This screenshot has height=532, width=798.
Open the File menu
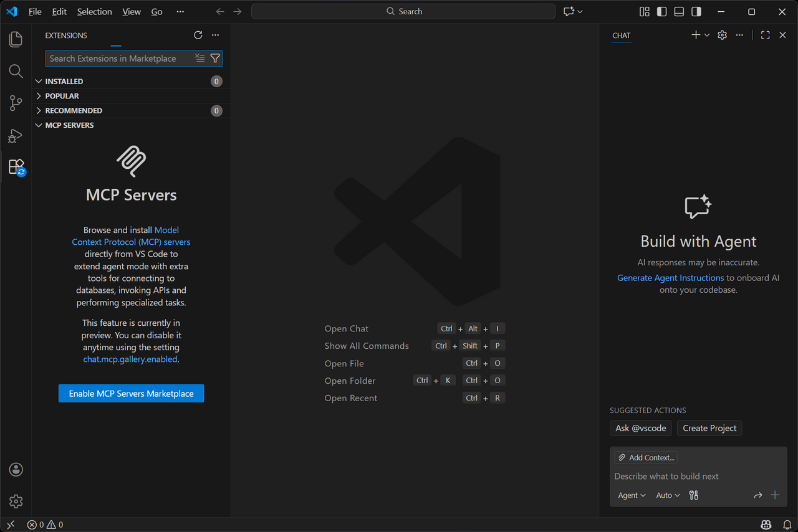(x=35, y=11)
